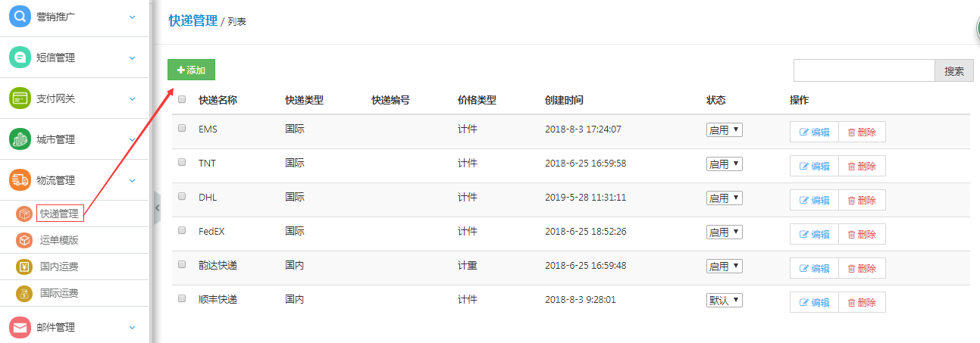Image resolution: width=980 pixels, height=343 pixels.
Task: Focus the search input field
Action: (x=864, y=70)
